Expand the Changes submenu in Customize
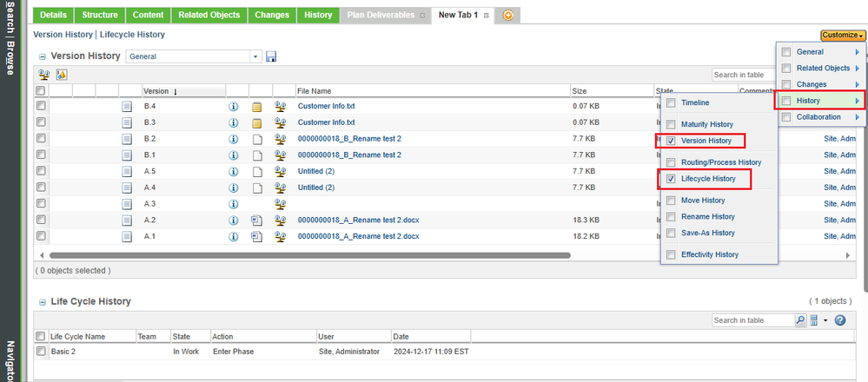The width and height of the screenshot is (868, 382). click(x=857, y=84)
